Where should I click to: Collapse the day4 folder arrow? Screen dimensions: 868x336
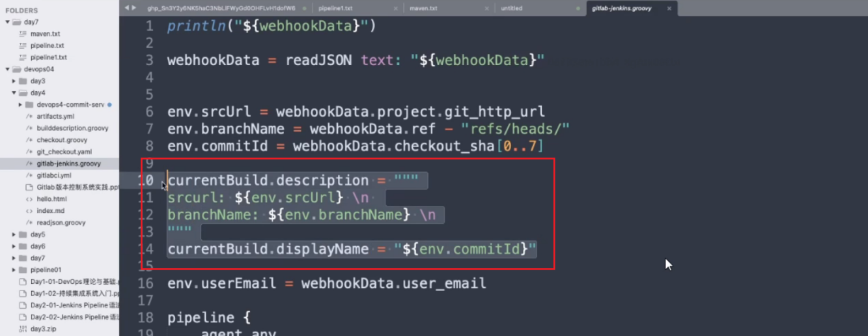14,92
